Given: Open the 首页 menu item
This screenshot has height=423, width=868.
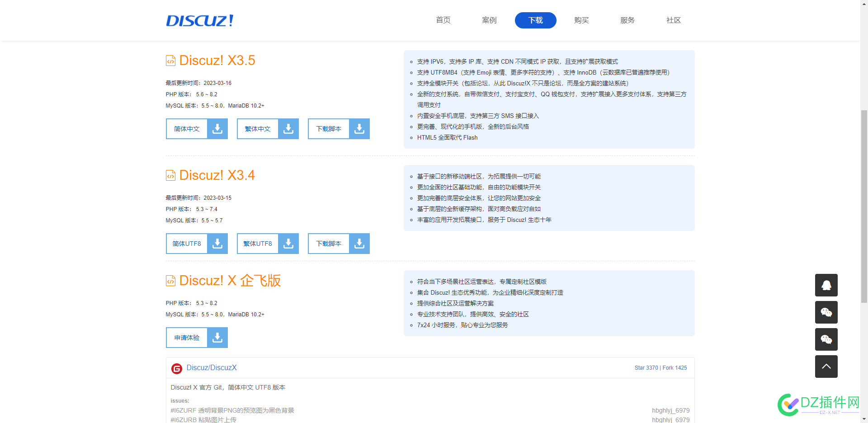Looking at the screenshot, I should click(x=443, y=20).
